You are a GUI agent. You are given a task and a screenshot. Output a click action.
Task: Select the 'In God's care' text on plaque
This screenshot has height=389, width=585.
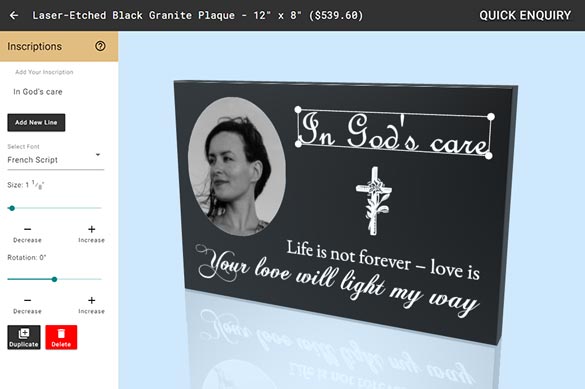coord(394,133)
